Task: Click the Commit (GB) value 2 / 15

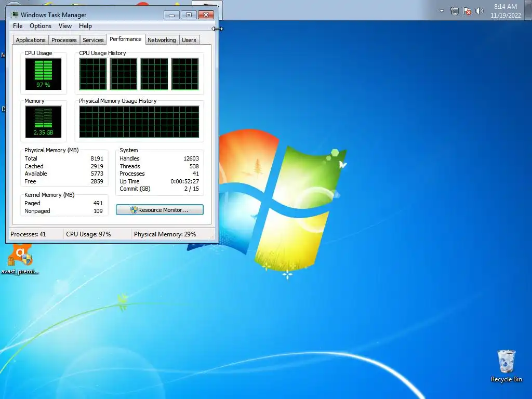Action: point(191,189)
